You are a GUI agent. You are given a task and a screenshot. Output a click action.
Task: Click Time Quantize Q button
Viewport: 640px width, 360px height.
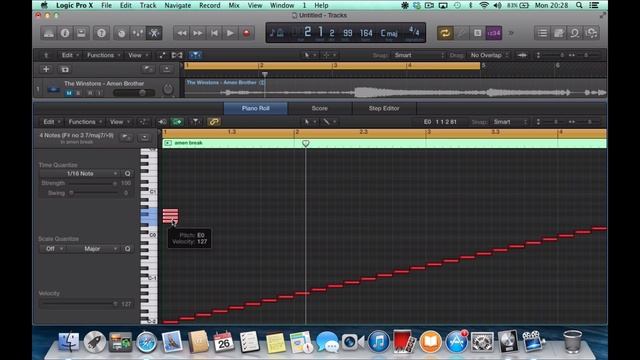click(x=127, y=173)
